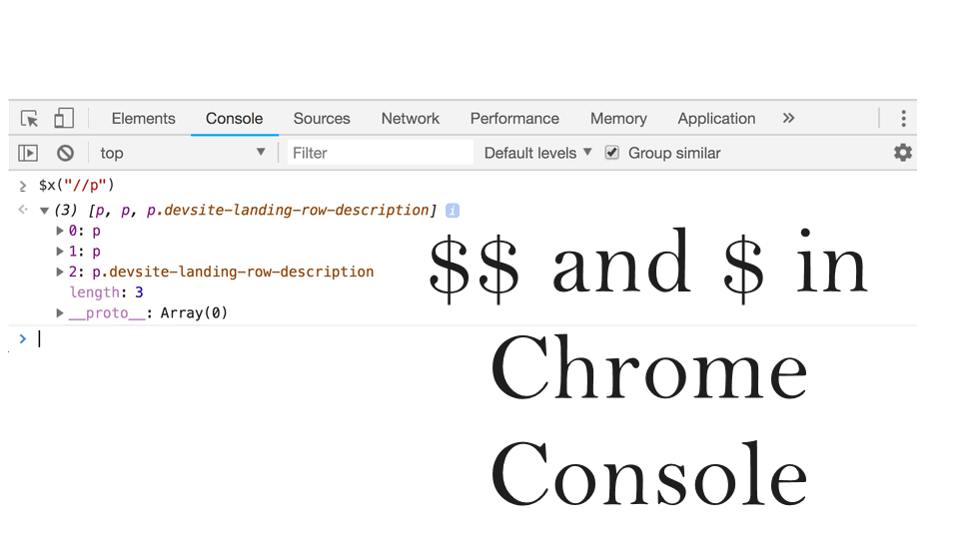Expand the __proto__: Array(0) entry

[60, 313]
